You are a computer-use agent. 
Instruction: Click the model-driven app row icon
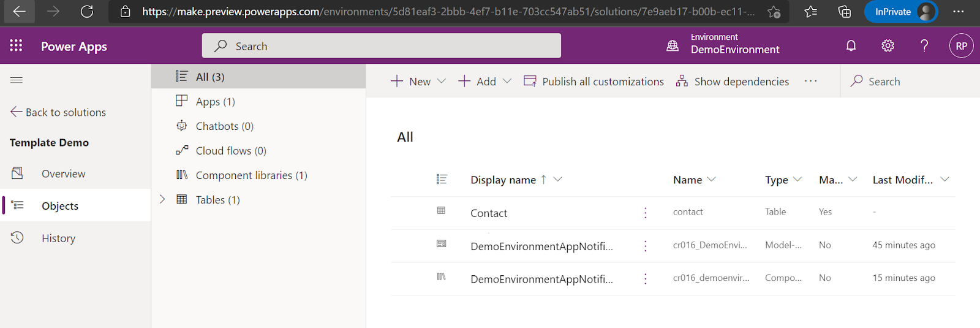pyautogui.click(x=441, y=244)
